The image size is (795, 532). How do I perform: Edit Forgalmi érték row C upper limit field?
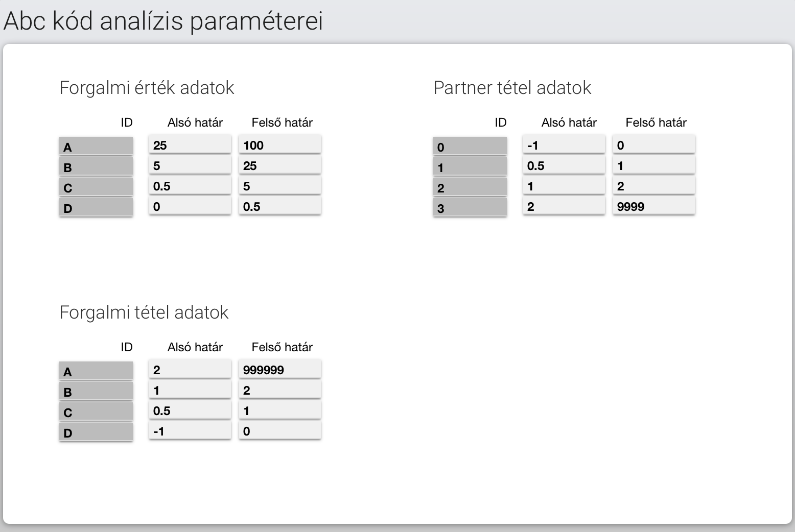coord(280,185)
